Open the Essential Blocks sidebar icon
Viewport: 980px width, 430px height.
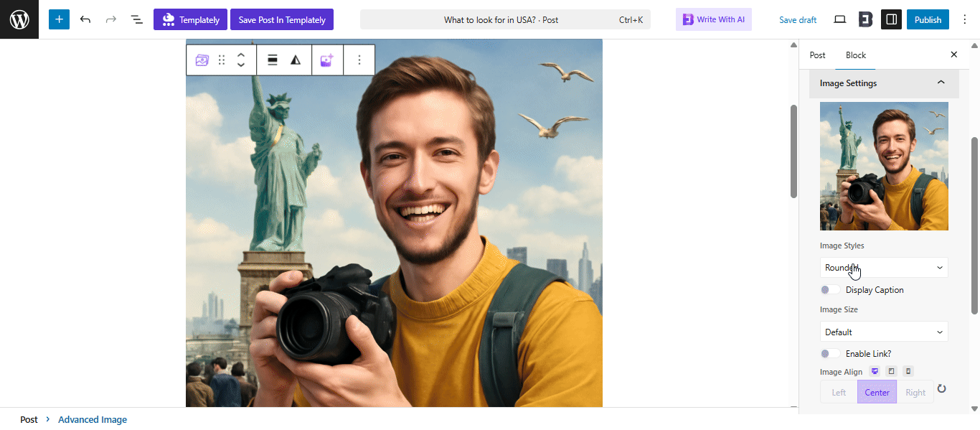click(865, 19)
